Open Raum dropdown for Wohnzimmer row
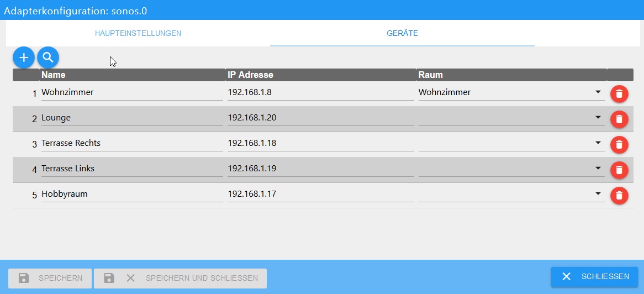The width and height of the screenshot is (644, 294). (x=511, y=92)
